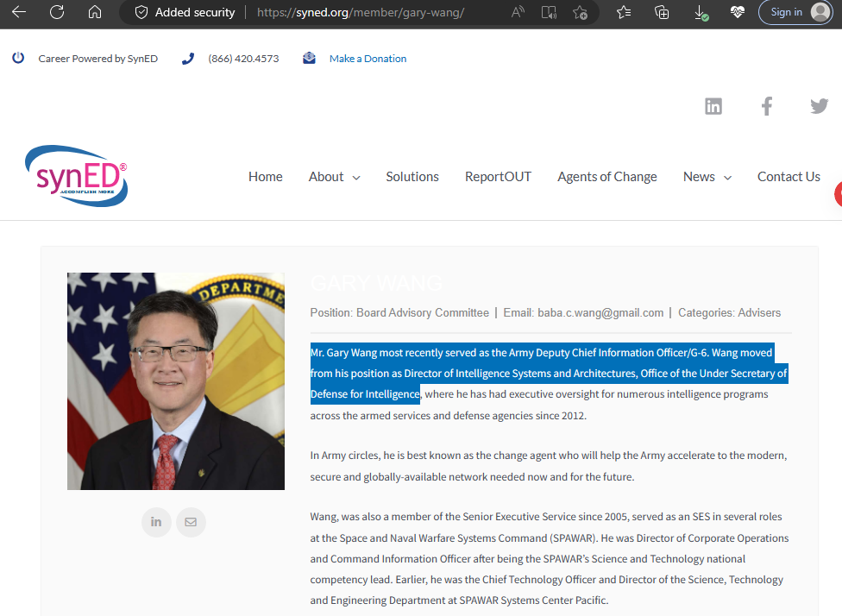This screenshot has height=616, width=842.
Task: Click the line 'secure and globally-available network needed'
Action: click(472, 477)
